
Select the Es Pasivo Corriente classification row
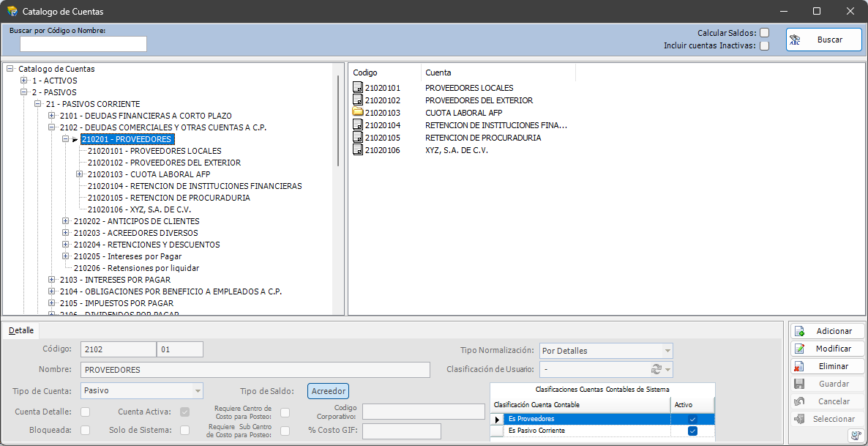(564, 431)
